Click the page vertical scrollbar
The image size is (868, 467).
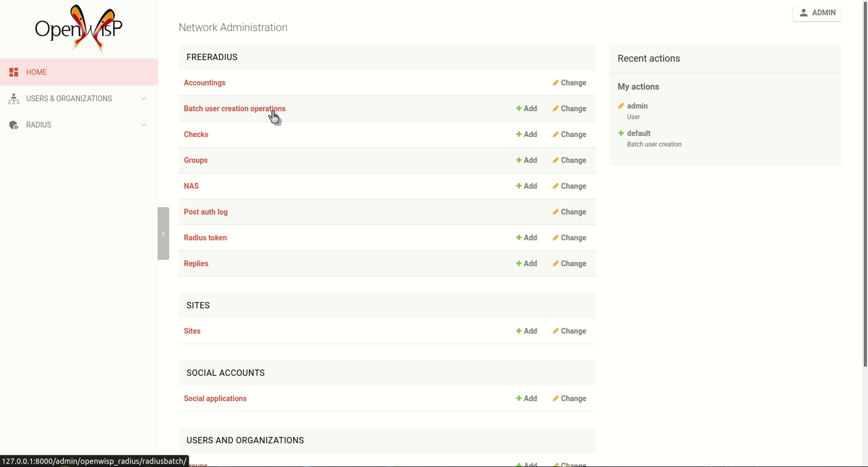pyautogui.click(x=865, y=184)
